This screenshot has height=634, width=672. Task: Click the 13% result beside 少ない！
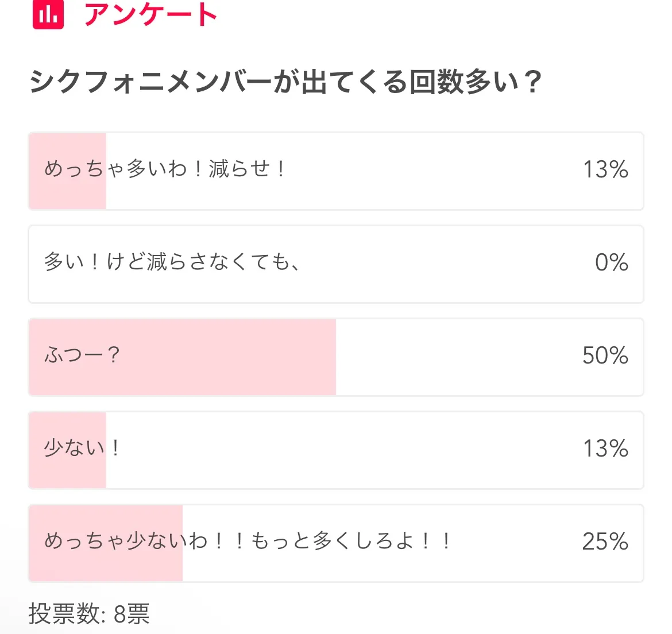tap(605, 449)
